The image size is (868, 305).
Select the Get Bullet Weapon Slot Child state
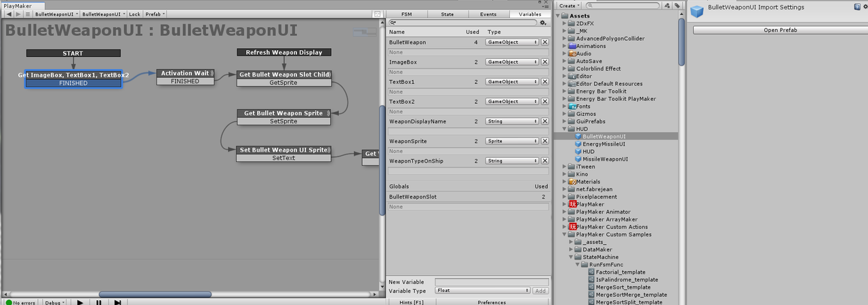pyautogui.click(x=283, y=78)
